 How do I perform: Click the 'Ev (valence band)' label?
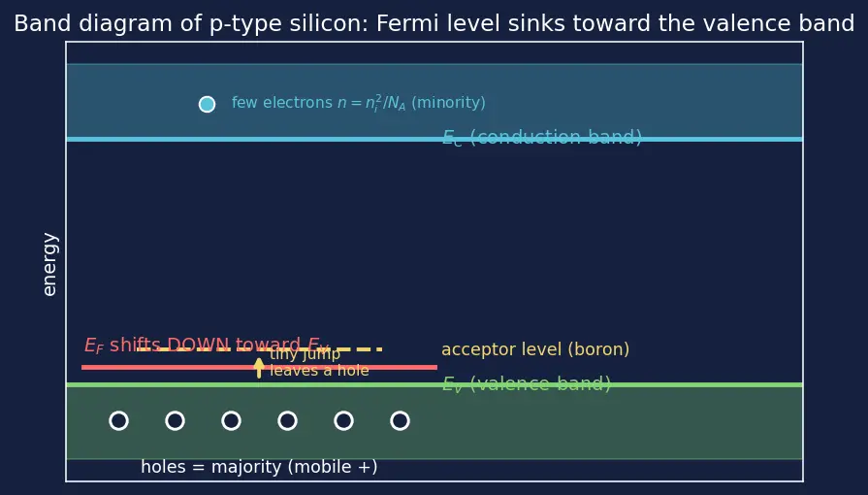(x=527, y=383)
